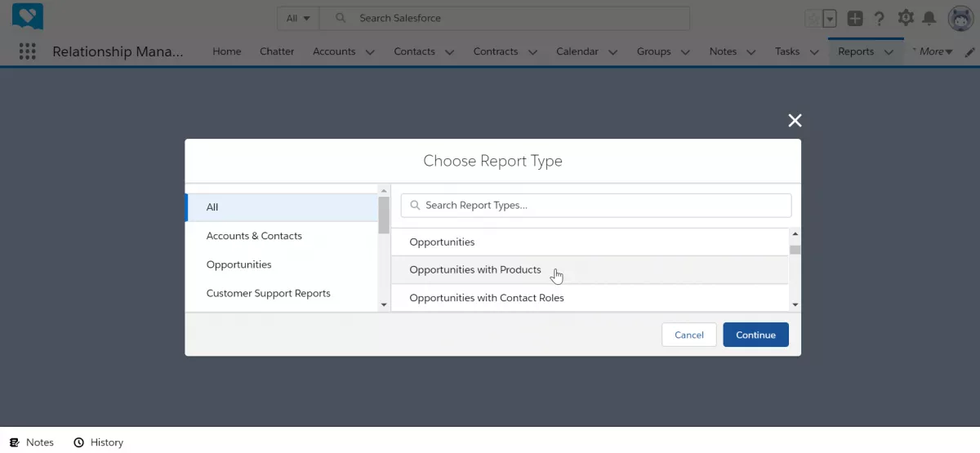Click the Cancel button
The image size is (980, 453).
[688, 335]
